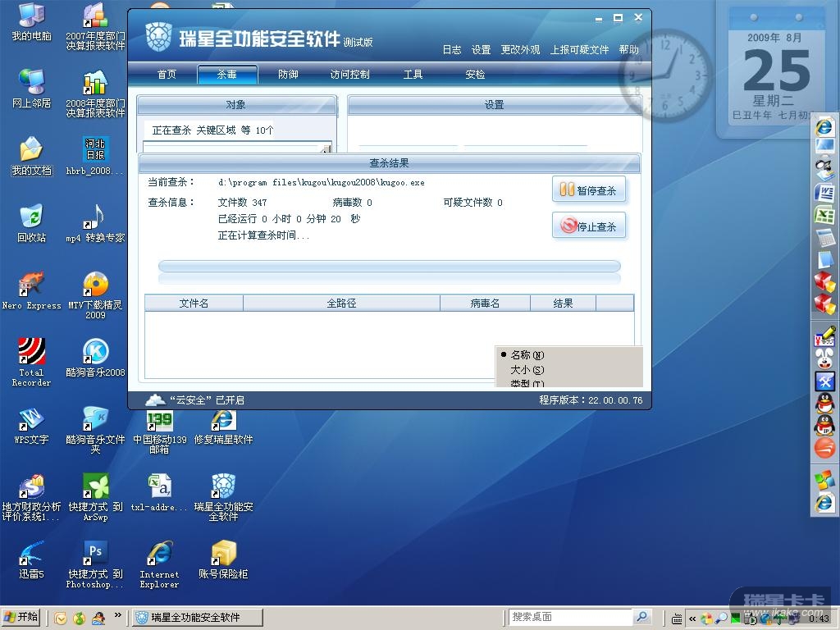Expand hidden quick launch items chevron
This screenshot has width=840, height=630.
pyautogui.click(x=118, y=614)
